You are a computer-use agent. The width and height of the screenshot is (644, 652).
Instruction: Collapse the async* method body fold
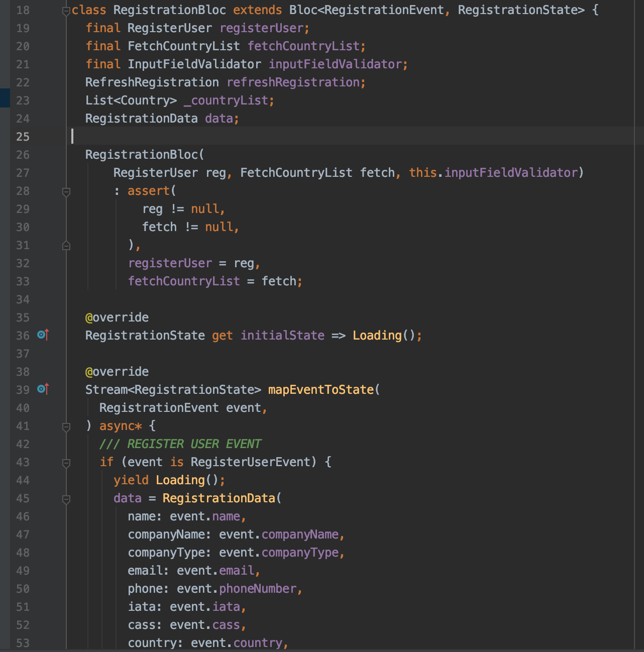click(x=66, y=426)
